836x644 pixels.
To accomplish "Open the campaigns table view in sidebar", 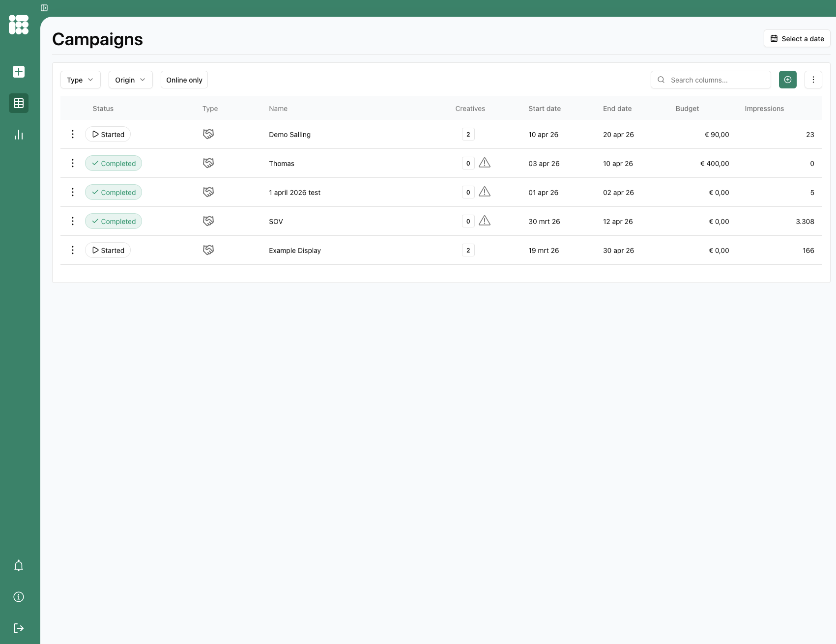I will [19, 103].
